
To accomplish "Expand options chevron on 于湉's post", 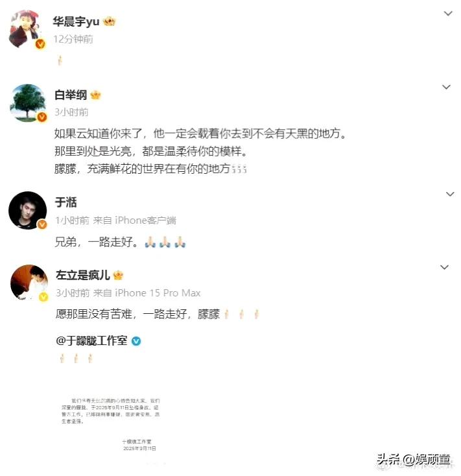I will tap(450, 194).
